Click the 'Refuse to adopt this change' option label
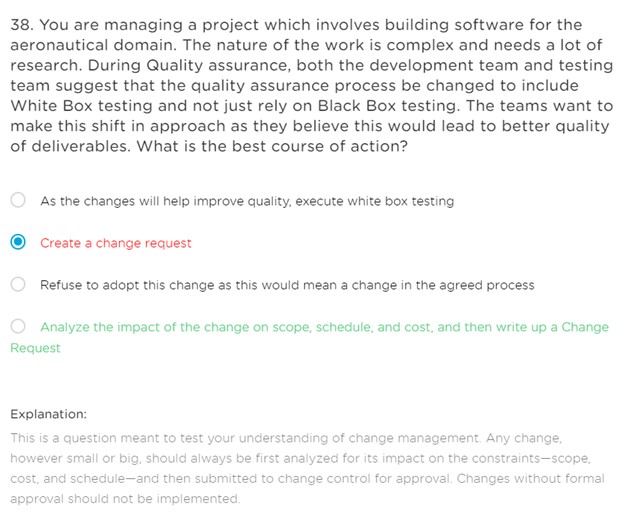 point(287,285)
